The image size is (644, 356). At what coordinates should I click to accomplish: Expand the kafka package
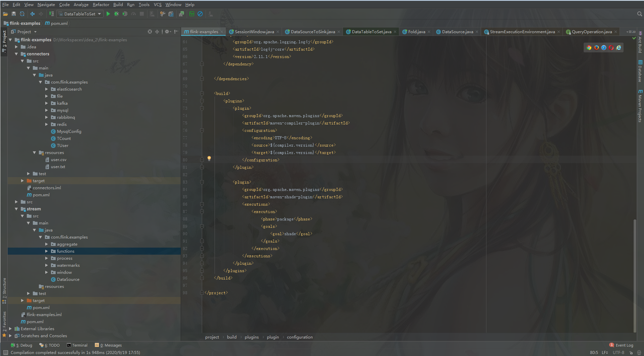(x=47, y=103)
